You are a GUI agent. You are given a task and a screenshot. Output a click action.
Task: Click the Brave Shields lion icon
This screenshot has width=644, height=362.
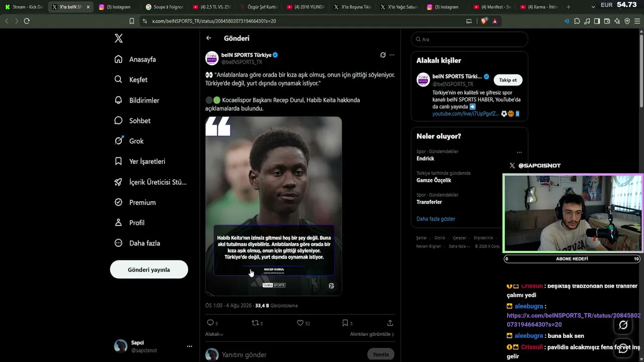(x=483, y=21)
